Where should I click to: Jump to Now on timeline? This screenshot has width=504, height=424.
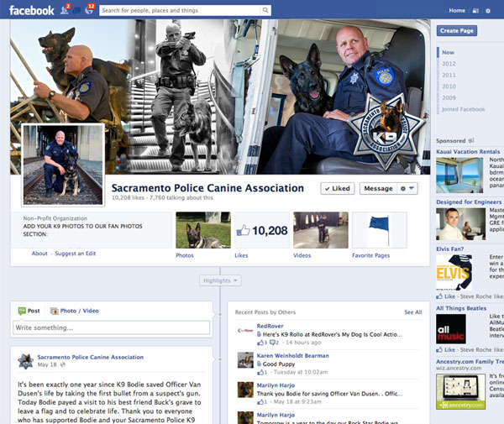[x=448, y=52]
